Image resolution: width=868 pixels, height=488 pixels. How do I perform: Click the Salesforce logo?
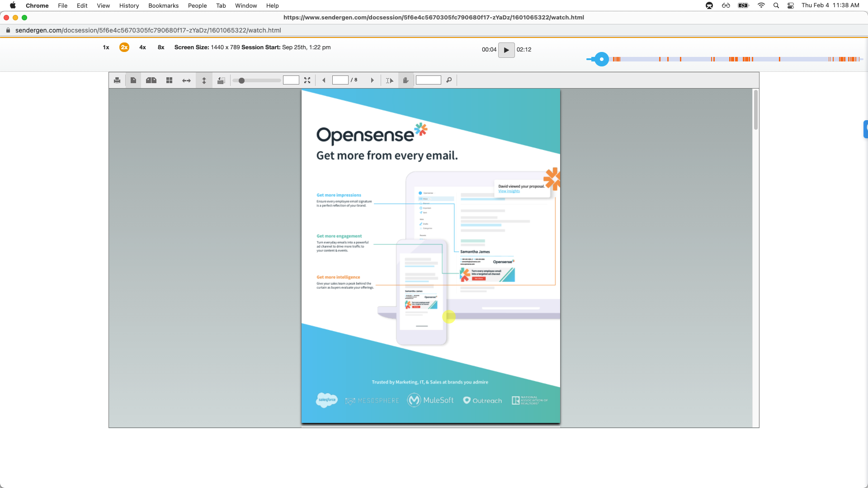pos(327,400)
